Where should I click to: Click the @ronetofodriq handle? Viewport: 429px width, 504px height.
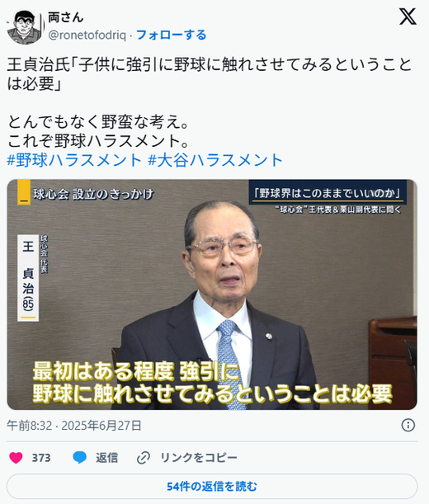(x=87, y=35)
